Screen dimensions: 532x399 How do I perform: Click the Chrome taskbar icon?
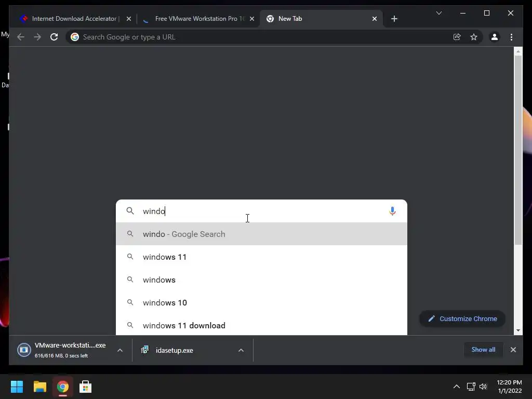63,387
